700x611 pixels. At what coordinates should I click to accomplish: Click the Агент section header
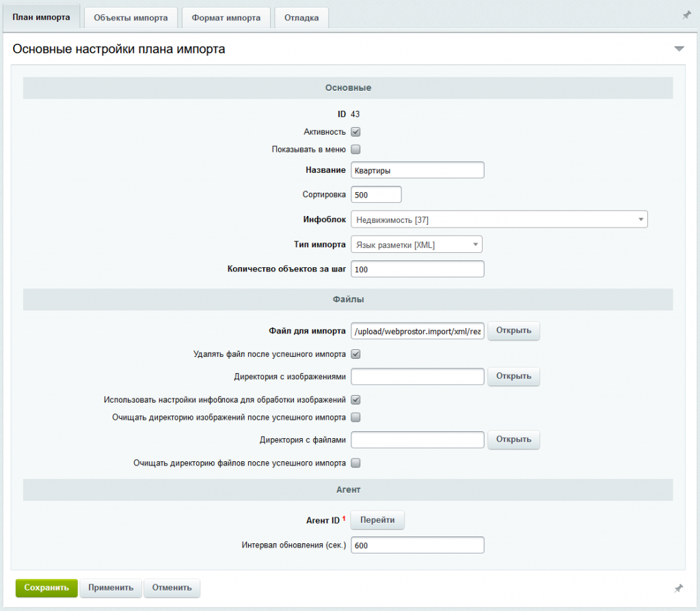pos(348,489)
